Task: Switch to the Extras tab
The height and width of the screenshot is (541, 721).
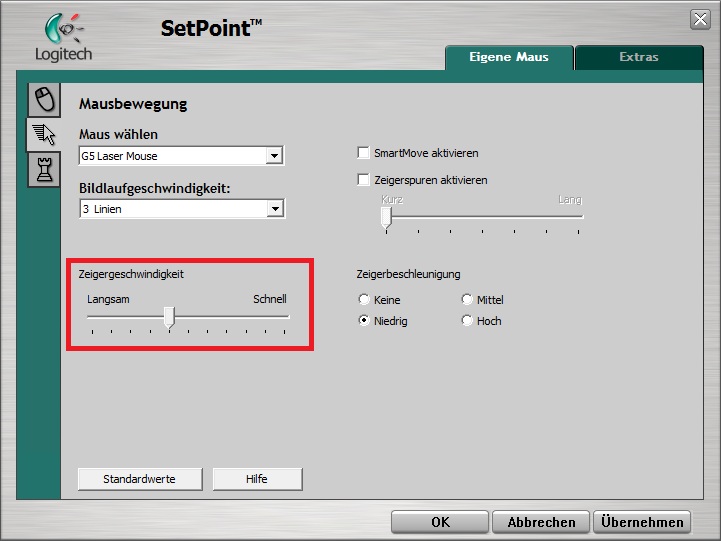Action: 639,57
